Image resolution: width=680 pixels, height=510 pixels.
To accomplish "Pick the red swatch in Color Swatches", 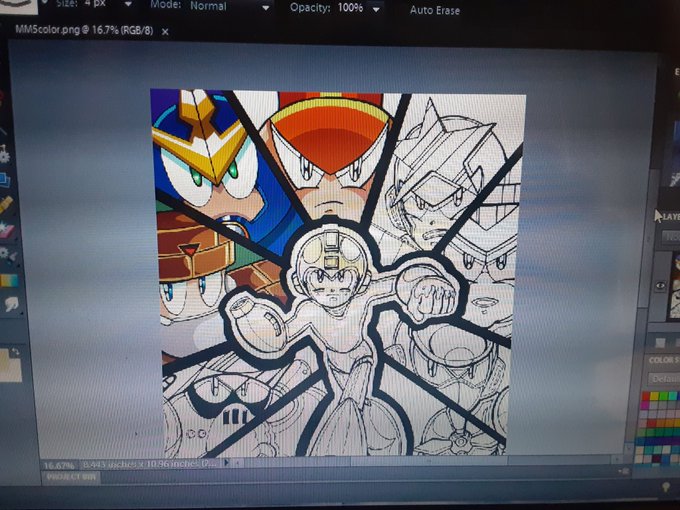I will (x=646, y=396).
